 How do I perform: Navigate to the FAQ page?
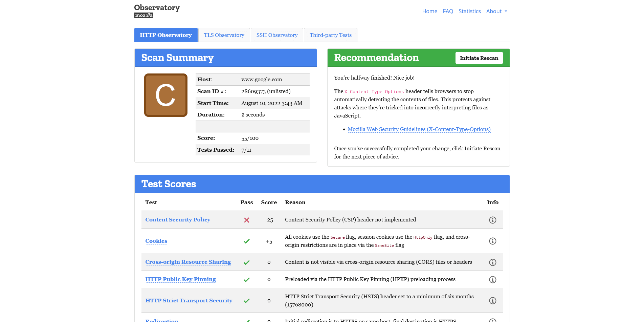click(x=448, y=11)
